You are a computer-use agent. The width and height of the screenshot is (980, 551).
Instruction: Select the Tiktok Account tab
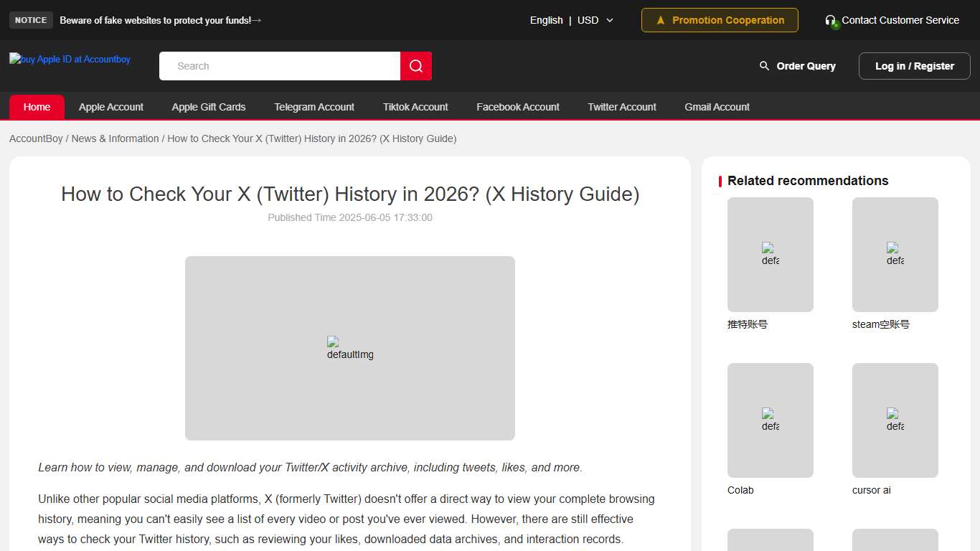click(x=415, y=106)
